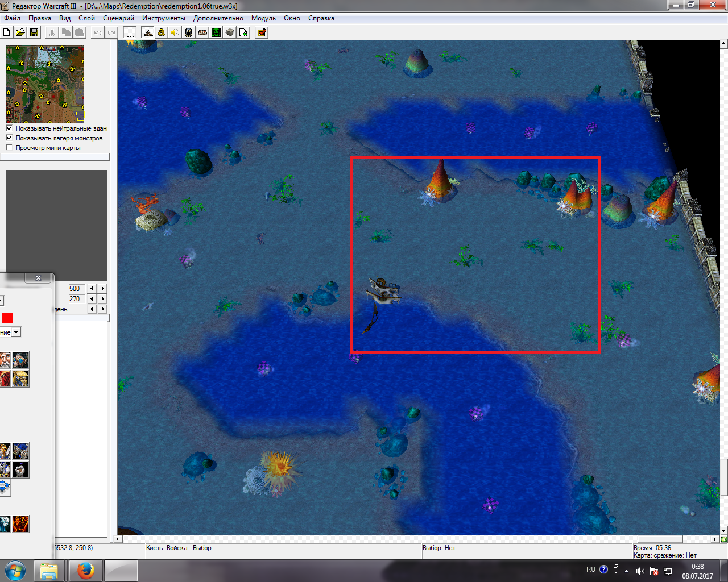Open the Вид menu
Screen dimensions: 728x582
(x=65, y=18)
